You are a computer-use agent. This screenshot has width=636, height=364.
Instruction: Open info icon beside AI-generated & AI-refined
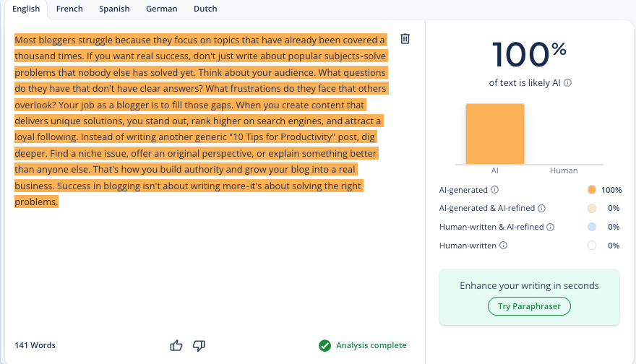[x=541, y=208]
